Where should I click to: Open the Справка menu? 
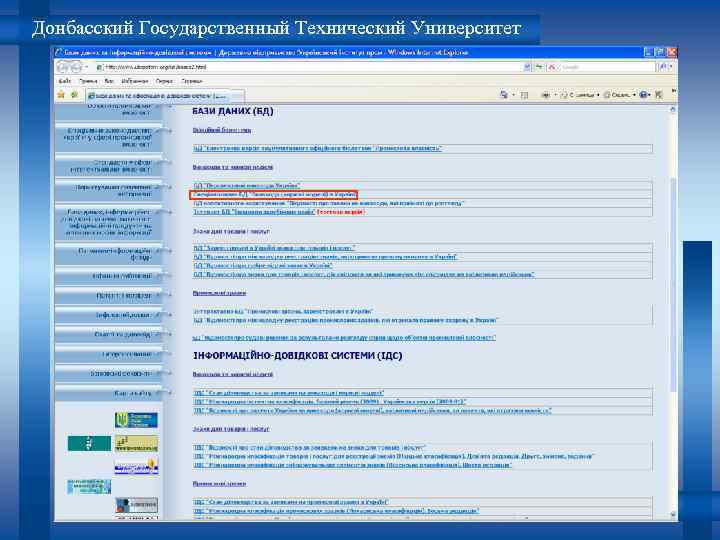[191, 81]
